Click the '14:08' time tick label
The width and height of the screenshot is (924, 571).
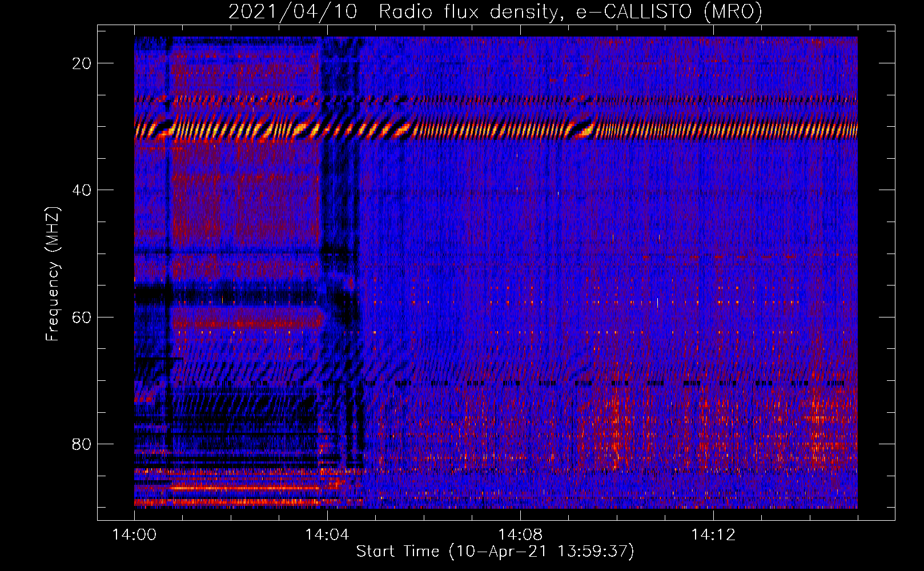(x=520, y=535)
